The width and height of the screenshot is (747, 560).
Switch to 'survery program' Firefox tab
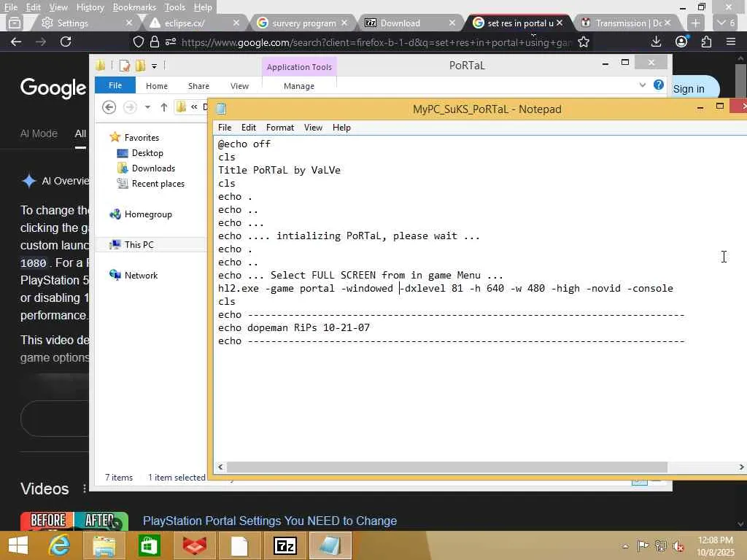[x=303, y=23]
